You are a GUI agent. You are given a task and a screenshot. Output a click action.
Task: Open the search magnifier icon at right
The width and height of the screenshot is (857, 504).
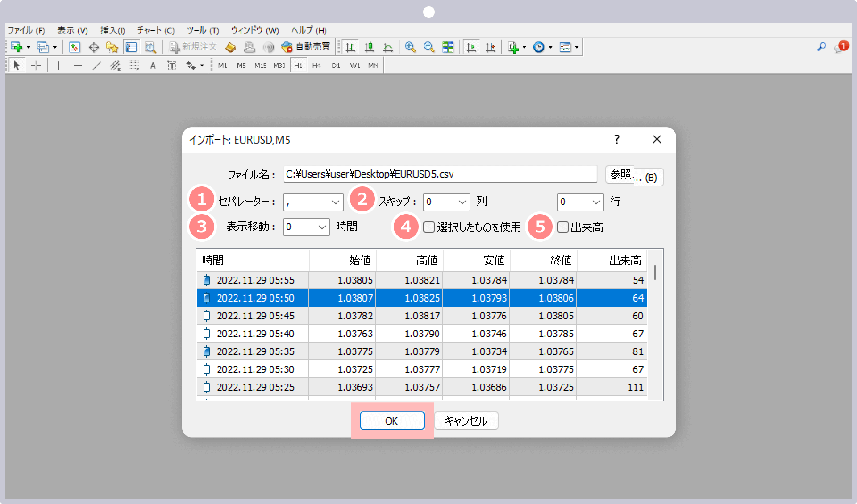coord(822,46)
